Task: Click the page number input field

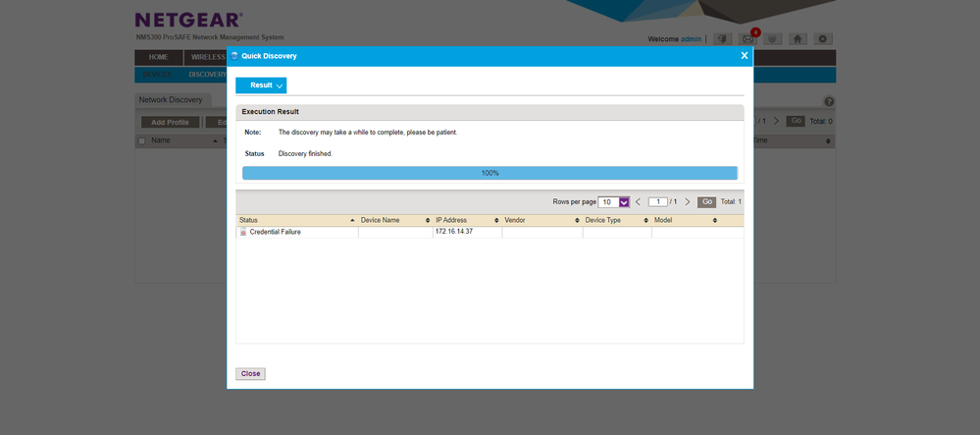Action: pos(657,202)
